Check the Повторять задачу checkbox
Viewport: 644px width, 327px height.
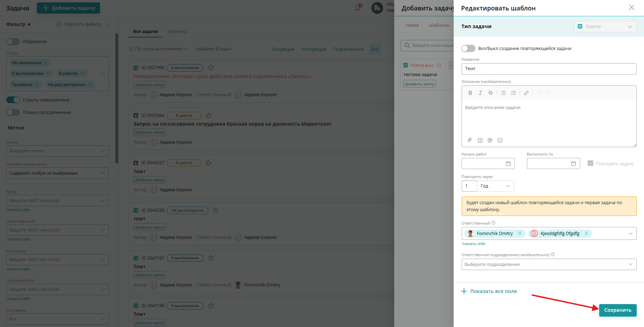[x=591, y=163]
